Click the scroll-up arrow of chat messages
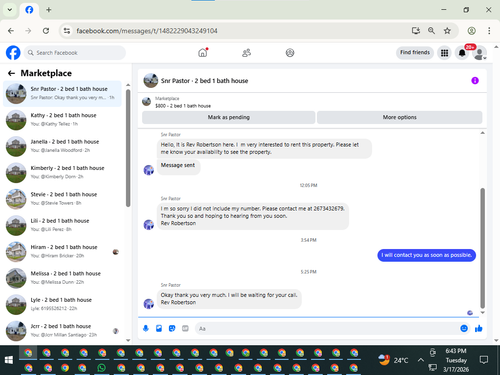Viewport: 500px width, 375px height. tap(482, 133)
